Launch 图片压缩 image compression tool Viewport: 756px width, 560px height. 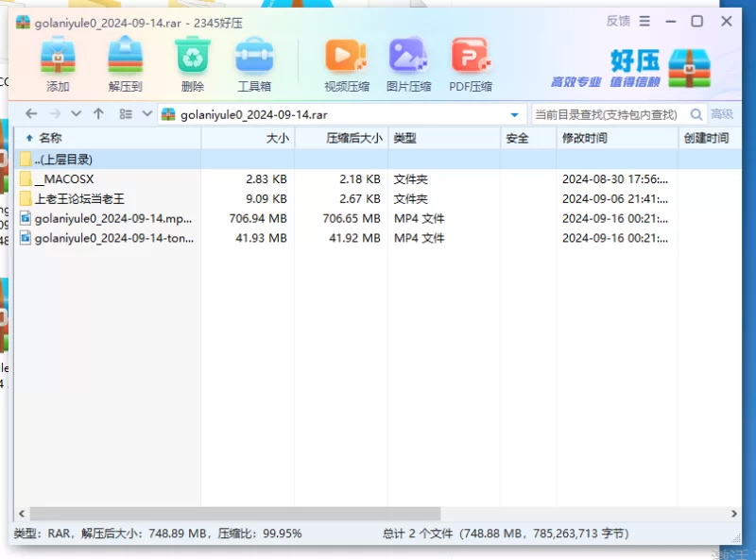pos(408,56)
